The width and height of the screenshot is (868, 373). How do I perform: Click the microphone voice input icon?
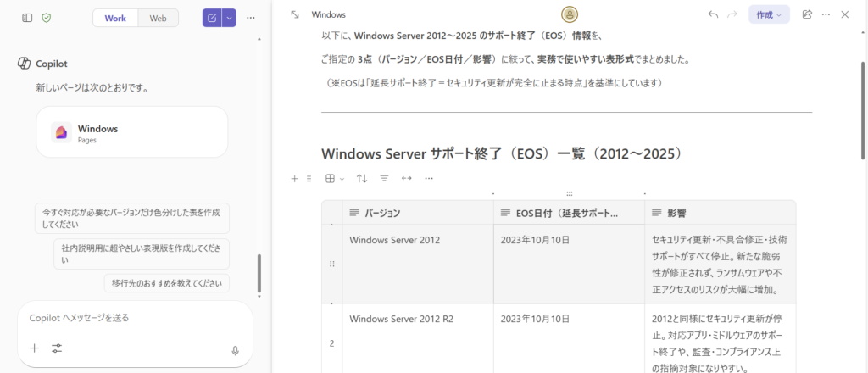[235, 349]
